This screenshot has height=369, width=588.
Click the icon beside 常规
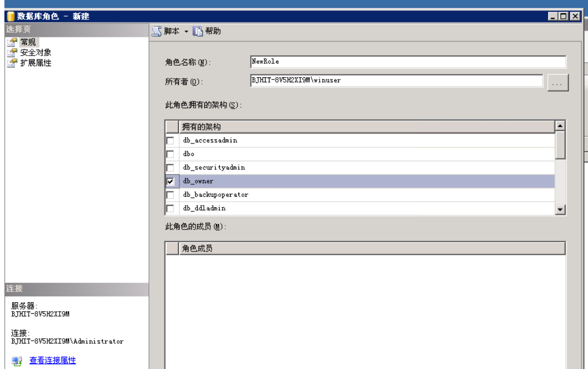pos(12,42)
